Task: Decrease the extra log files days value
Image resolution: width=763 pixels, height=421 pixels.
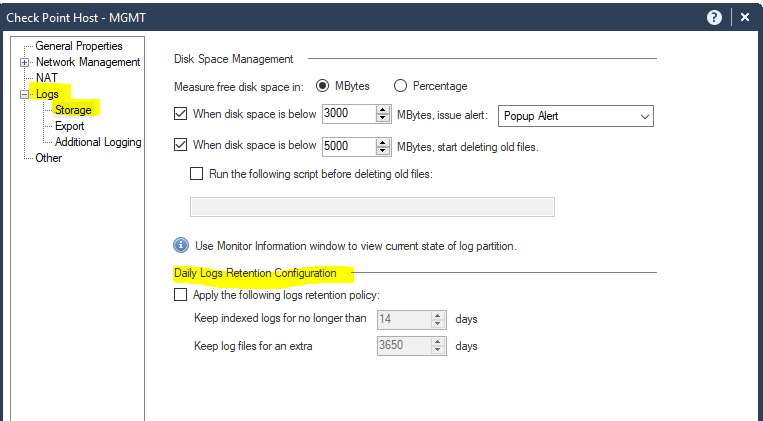Action: (438, 350)
